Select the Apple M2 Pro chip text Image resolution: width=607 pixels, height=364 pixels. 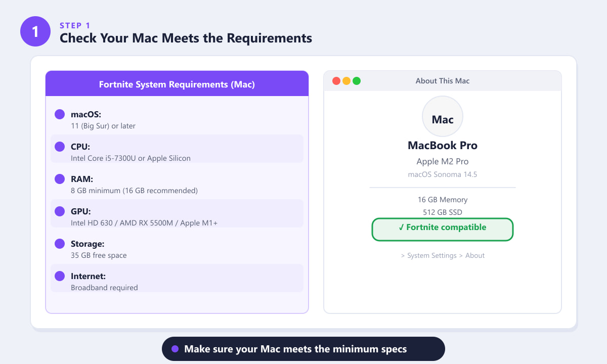(x=443, y=162)
